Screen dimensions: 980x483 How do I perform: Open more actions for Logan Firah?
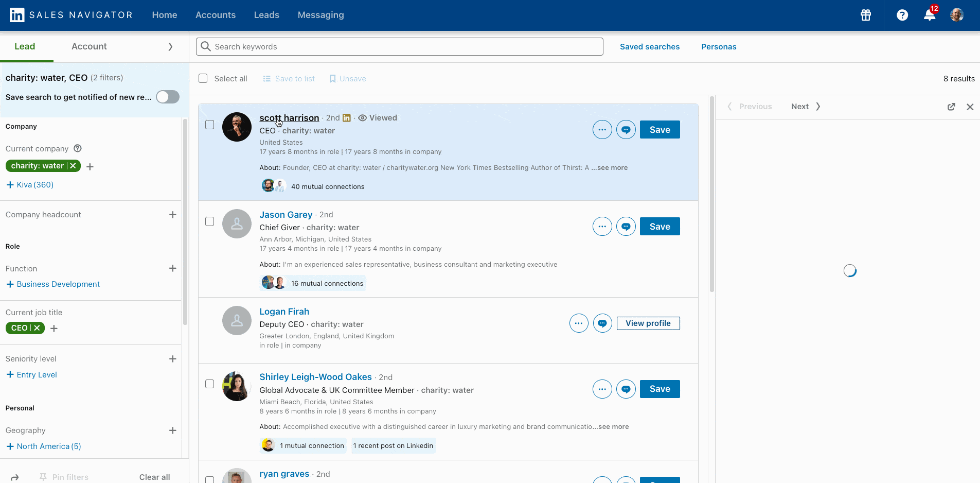coord(579,323)
